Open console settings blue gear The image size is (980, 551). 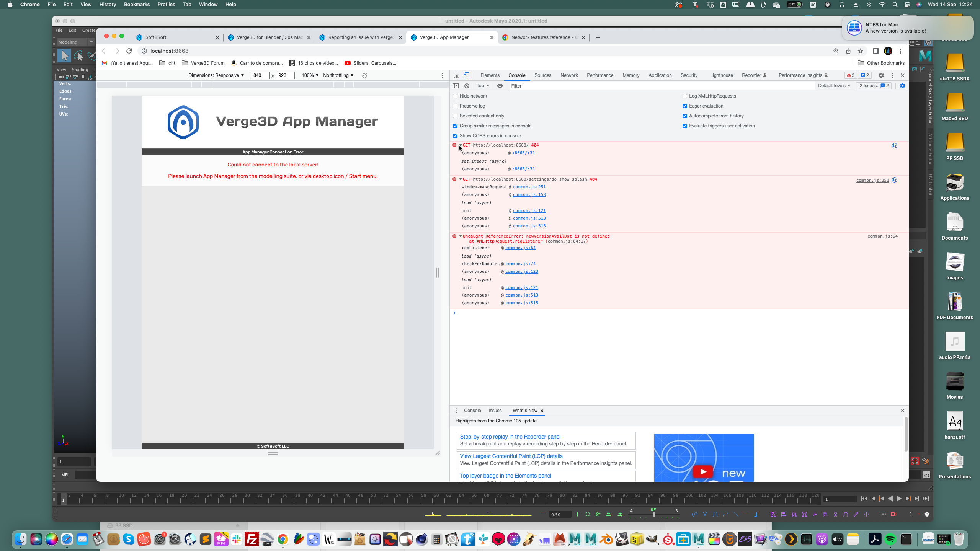tap(903, 86)
